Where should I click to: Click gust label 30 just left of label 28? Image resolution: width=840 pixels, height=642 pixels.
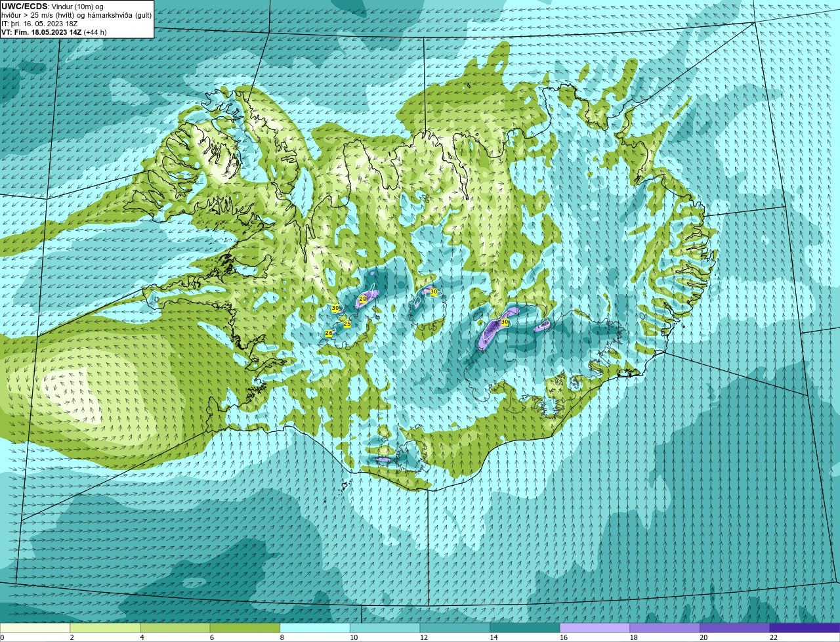click(x=335, y=308)
